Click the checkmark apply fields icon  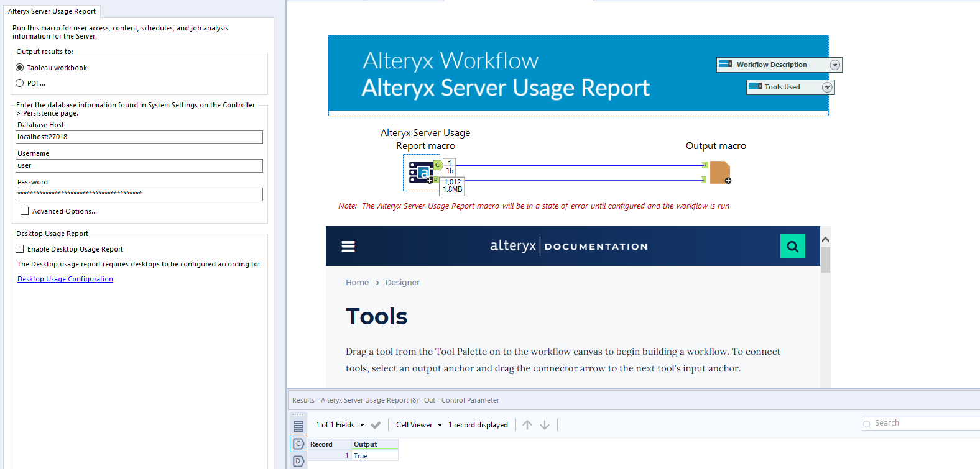376,425
